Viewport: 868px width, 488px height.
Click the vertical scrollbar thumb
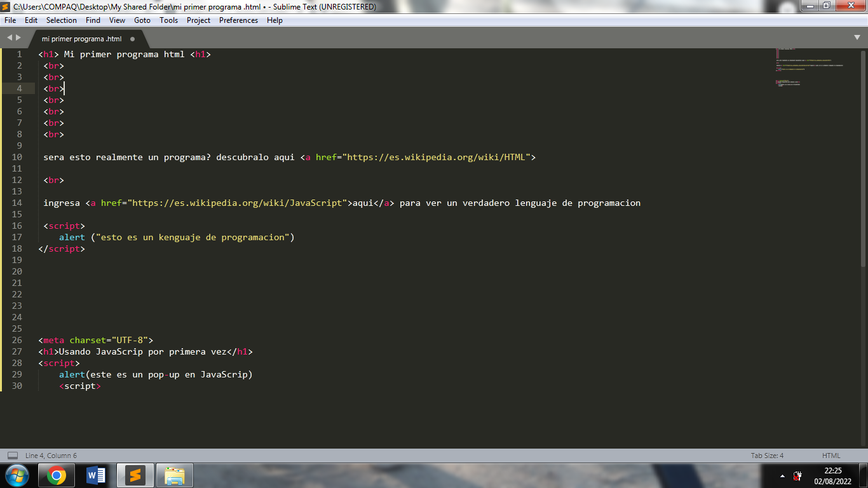(863, 159)
